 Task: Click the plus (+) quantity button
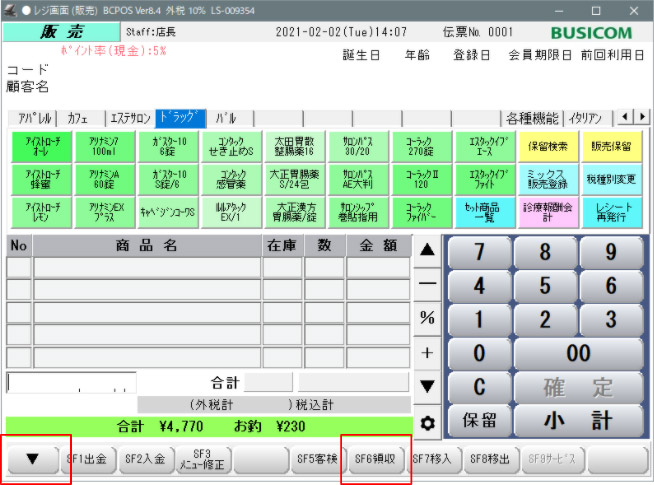[427, 353]
